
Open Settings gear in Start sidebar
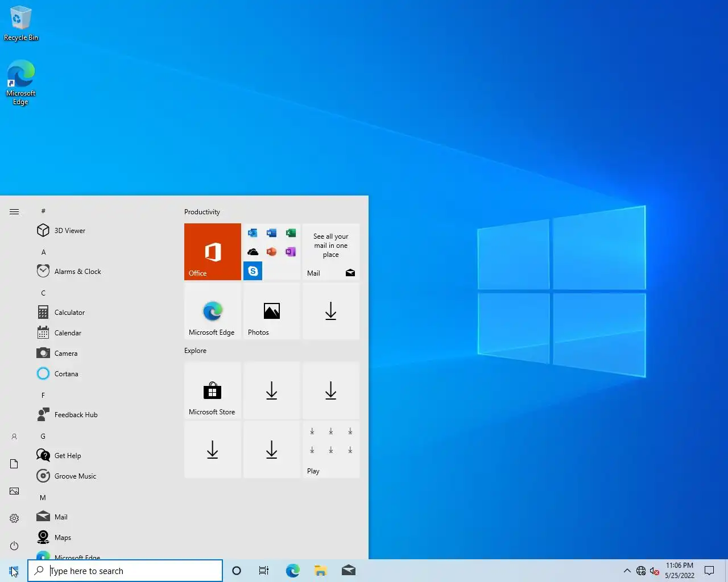click(14, 518)
